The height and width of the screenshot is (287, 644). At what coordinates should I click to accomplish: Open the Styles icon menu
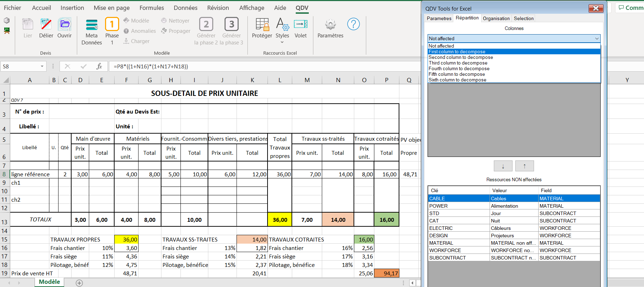[x=282, y=24]
